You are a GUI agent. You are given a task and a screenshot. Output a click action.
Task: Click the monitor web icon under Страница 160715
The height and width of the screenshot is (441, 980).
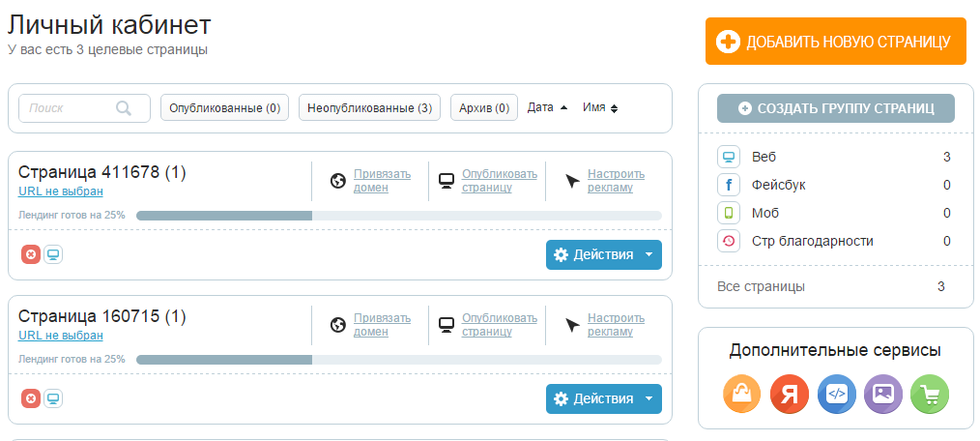tap(53, 398)
